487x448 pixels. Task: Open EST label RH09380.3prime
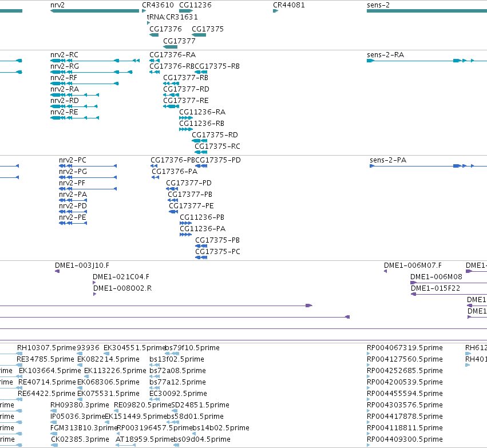click(80, 405)
